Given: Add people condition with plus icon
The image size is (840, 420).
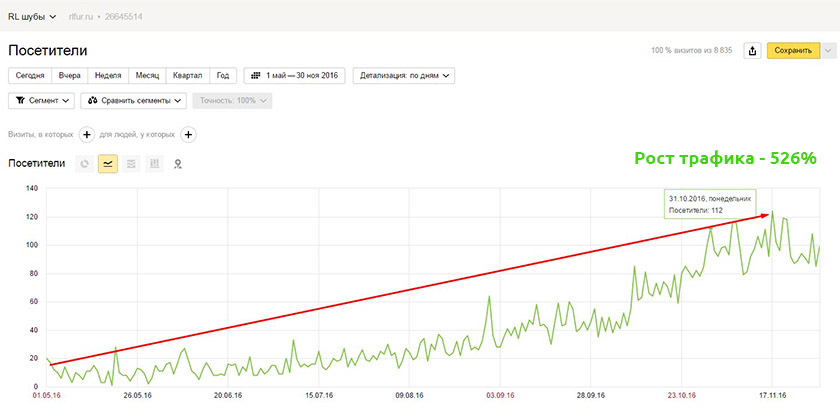Looking at the screenshot, I should (x=188, y=135).
